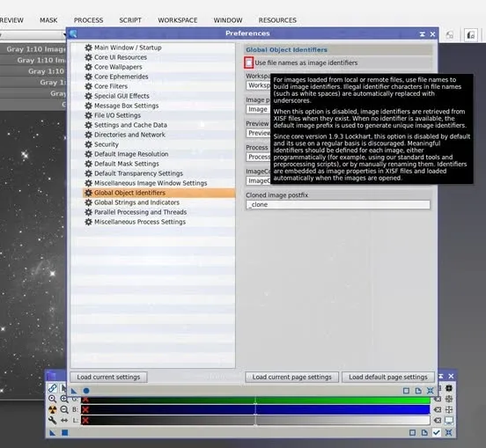This screenshot has height=448, width=486.
Task: Select 'Message Box Settings' entry
Action: (x=127, y=106)
